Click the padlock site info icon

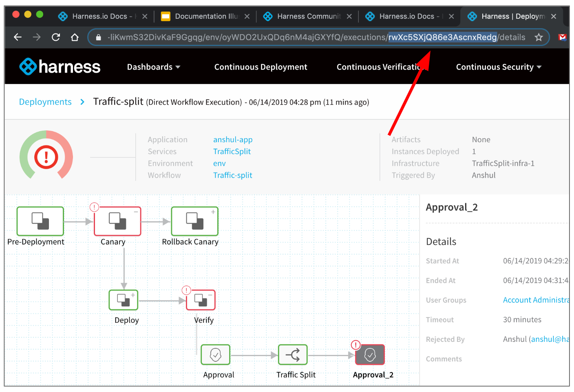pos(98,37)
